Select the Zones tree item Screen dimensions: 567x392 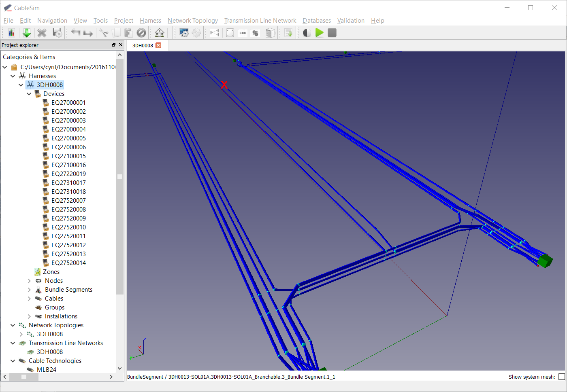pyautogui.click(x=51, y=272)
